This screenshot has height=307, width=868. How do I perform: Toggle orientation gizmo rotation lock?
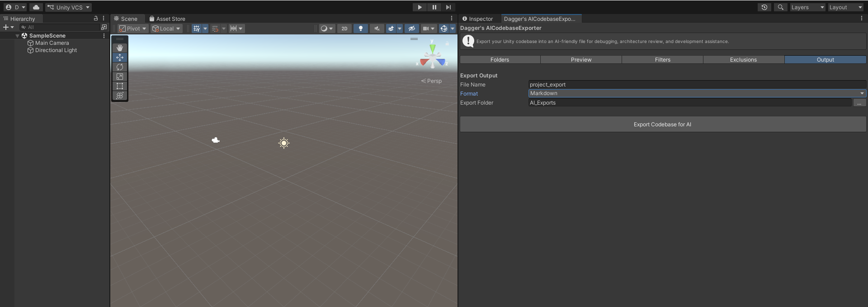(x=447, y=44)
